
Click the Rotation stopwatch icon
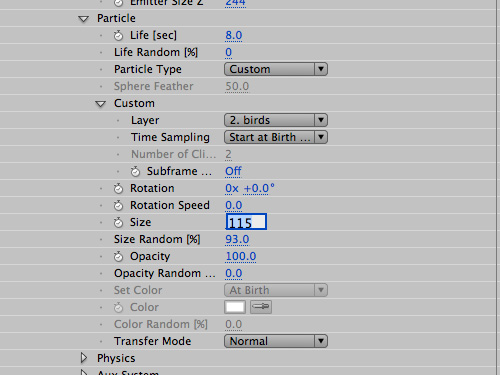118,188
